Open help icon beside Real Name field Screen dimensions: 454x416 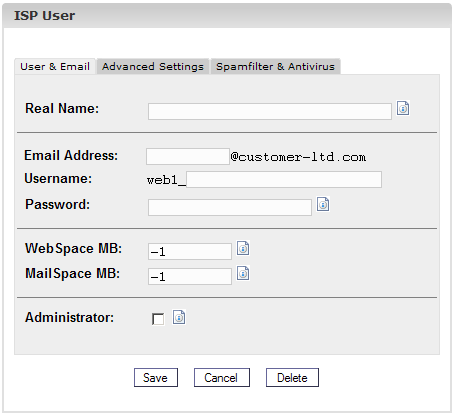pyautogui.click(x=403, y=108)
